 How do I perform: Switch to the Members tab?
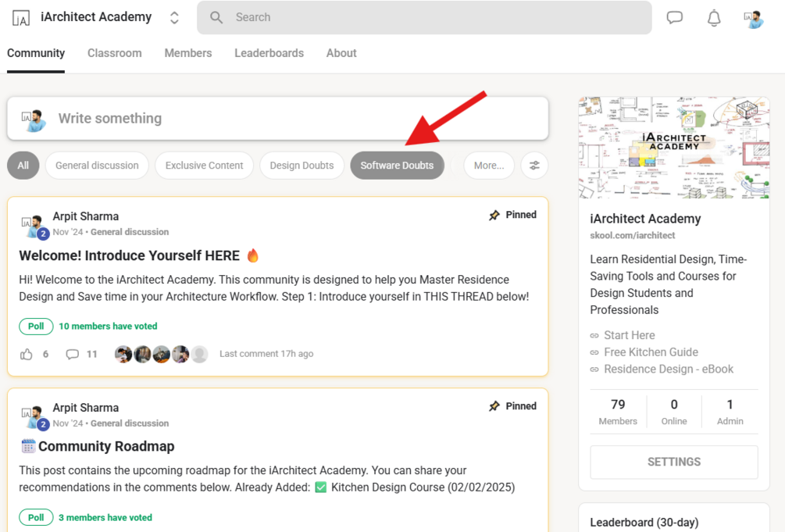click(x=188, y=53)
